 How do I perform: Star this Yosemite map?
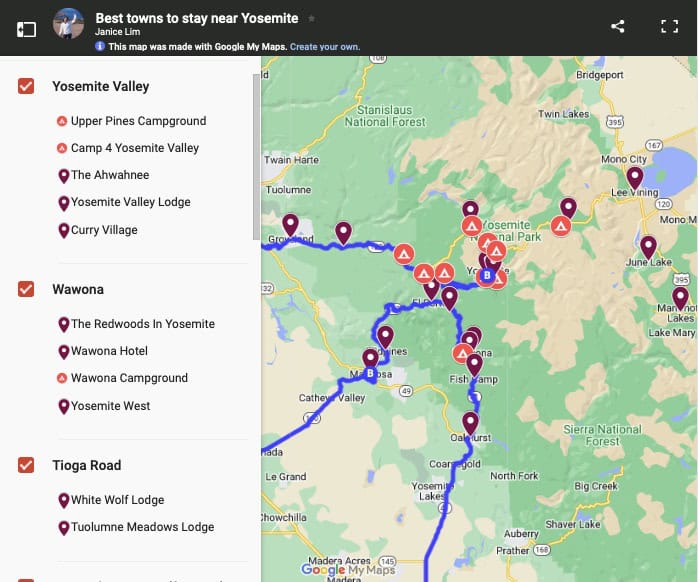tap(312, 18)
